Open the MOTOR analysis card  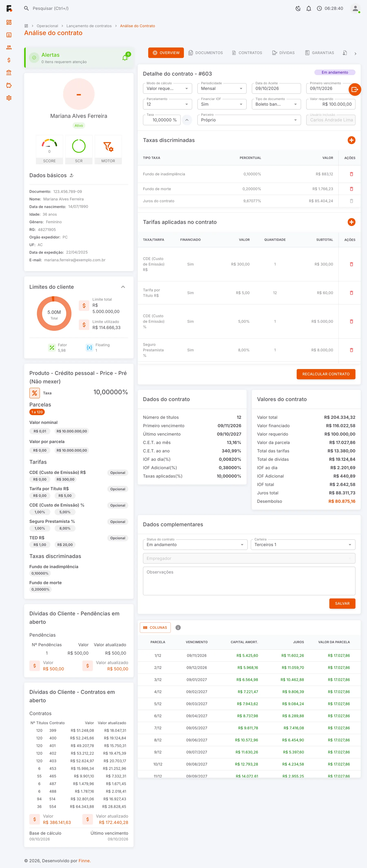[108, 150]
